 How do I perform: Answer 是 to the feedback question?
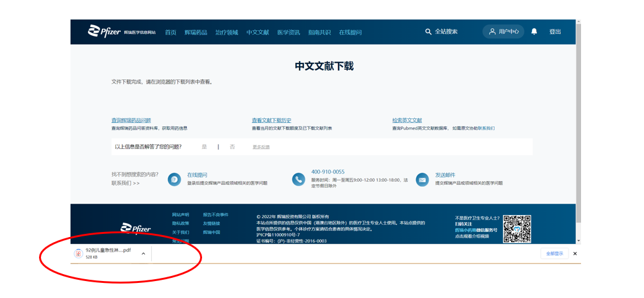204,146
